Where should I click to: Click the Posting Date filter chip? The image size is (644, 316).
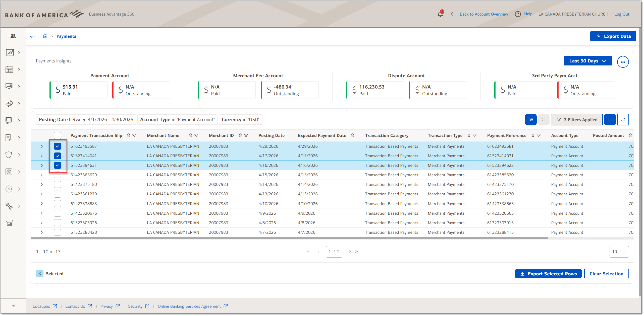[x=86, y=120]
